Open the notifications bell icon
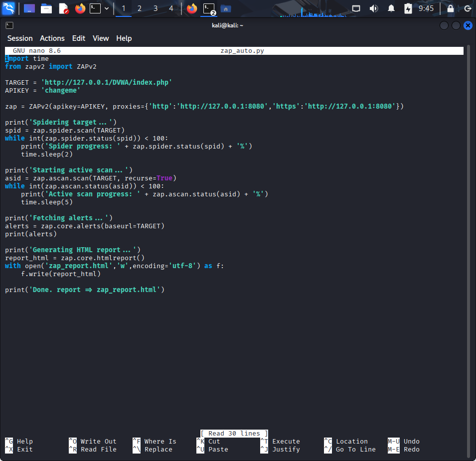This screenshot has width=476, height=461. point(391,8)
